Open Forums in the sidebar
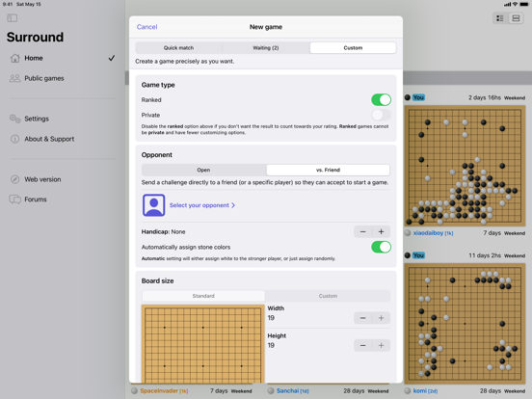The width and height of the screenshot is (532, 399). [63, 199]
